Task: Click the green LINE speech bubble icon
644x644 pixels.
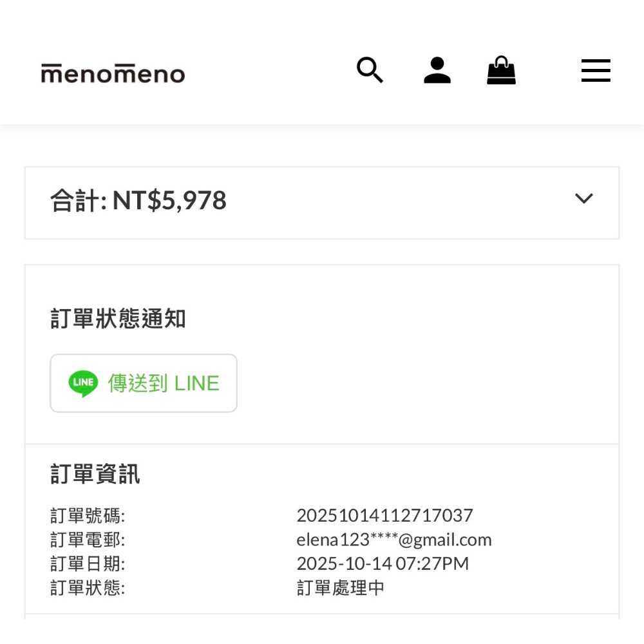Action: click(x=83, y=383)
